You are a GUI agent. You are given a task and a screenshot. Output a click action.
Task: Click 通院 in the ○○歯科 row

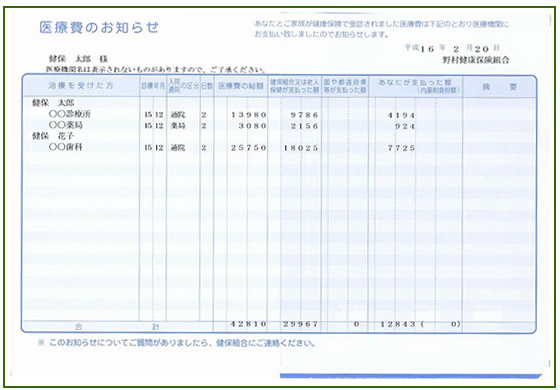point(178,148)
